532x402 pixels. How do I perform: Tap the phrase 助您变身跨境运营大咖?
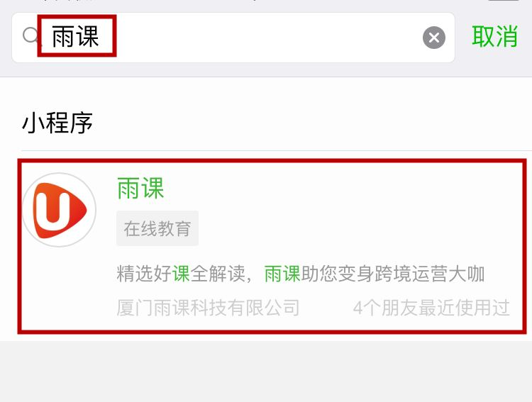[x=392, y=274]
